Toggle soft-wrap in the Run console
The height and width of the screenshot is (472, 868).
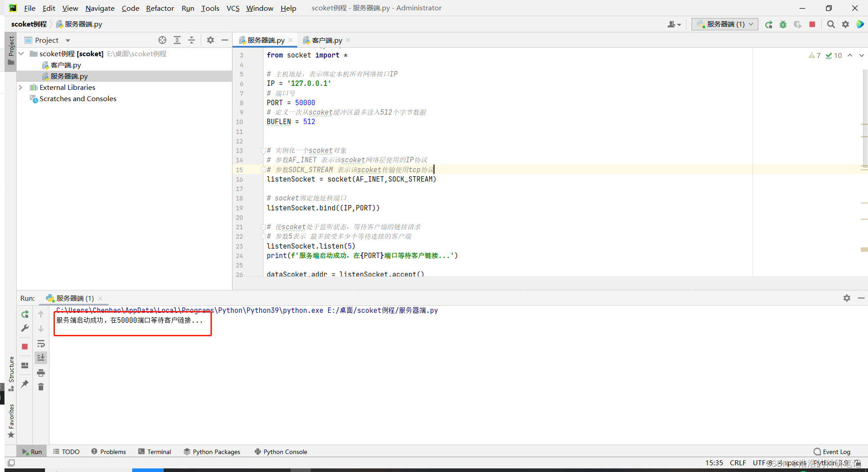point(41,343)
